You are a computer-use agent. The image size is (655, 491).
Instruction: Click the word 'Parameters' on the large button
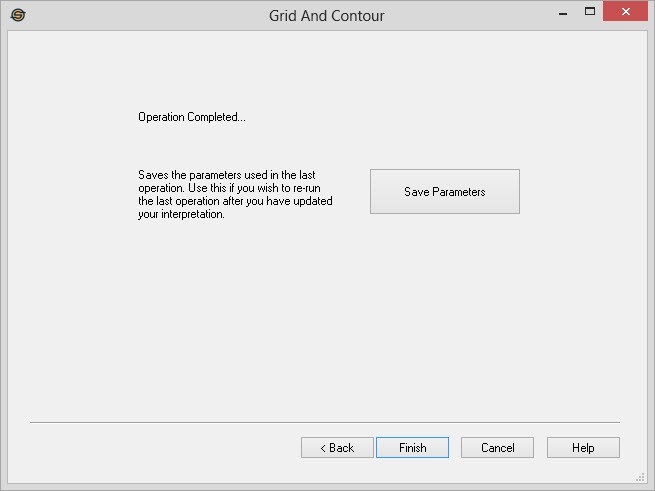[x=460, y=192]
